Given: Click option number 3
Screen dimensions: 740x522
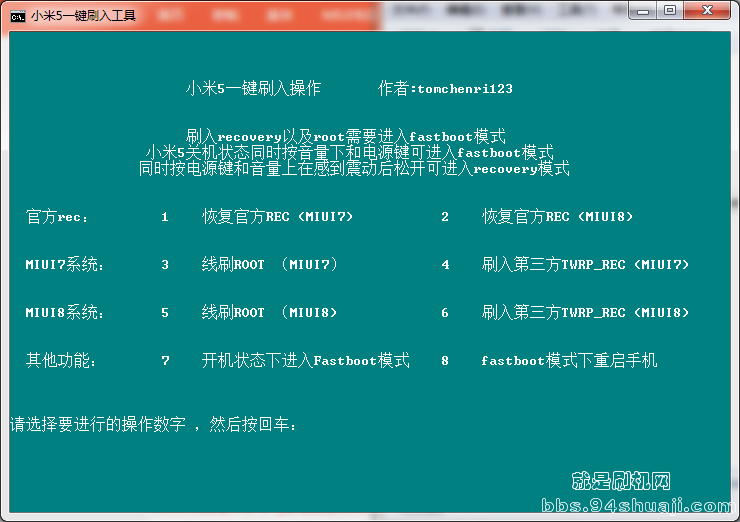Looking at the screenshot, I should coord(165,264).
